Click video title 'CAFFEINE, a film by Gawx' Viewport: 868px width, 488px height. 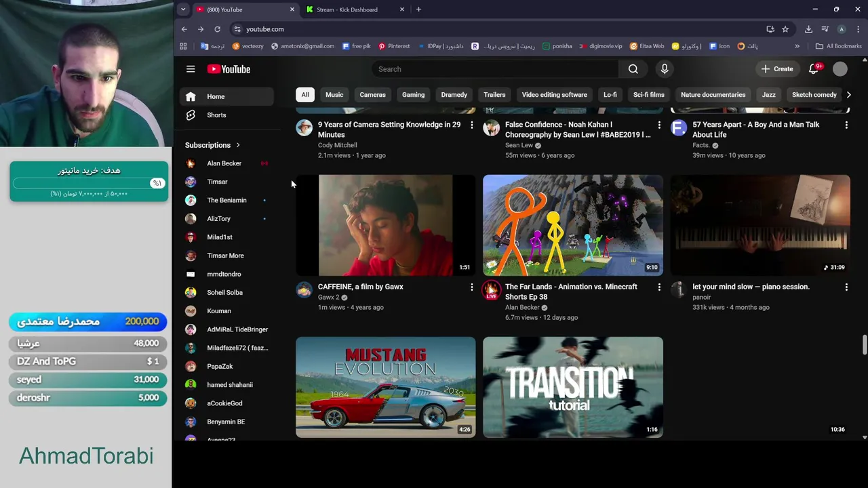point(361,287)
